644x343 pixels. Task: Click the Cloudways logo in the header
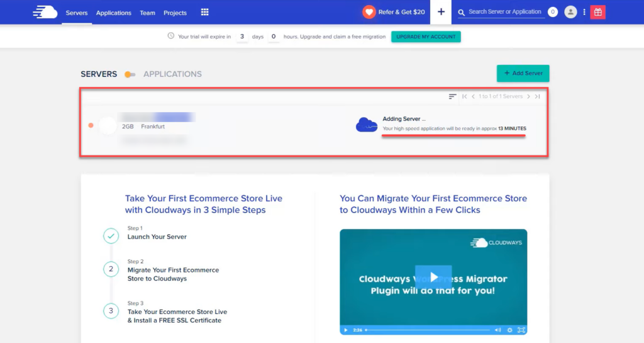pyautogui.click(x=45, y=13)
